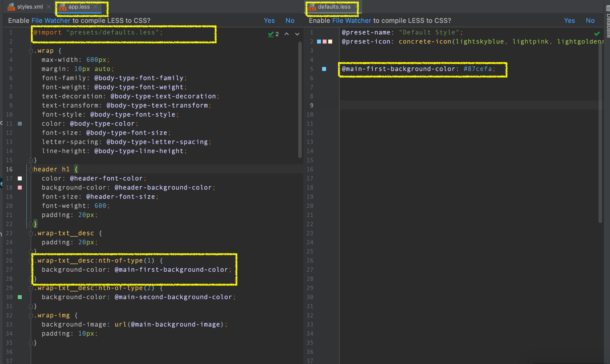Click the app.less file type icon

pos(63,7)
